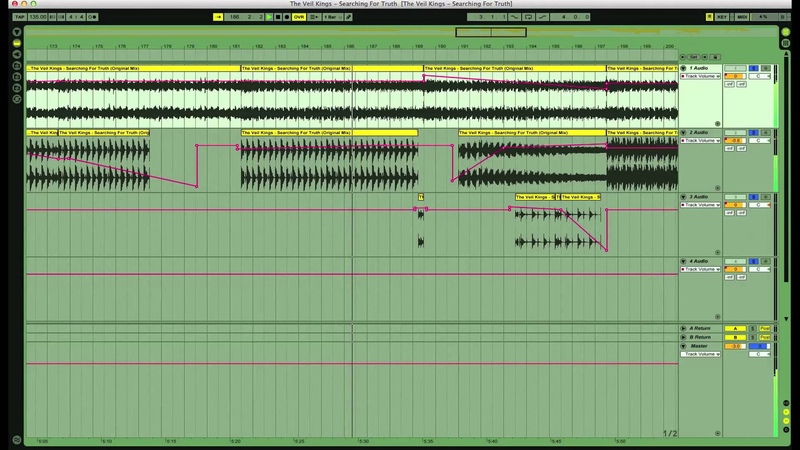Open the Track Volume chooser on Master track
The height and width of the screenshot is (450, 800).
700,354
